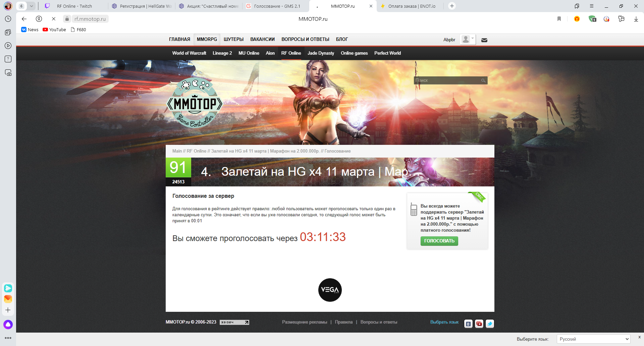
Task: Select Jade Dynasty game link
Action: click(x=321, y=53)
